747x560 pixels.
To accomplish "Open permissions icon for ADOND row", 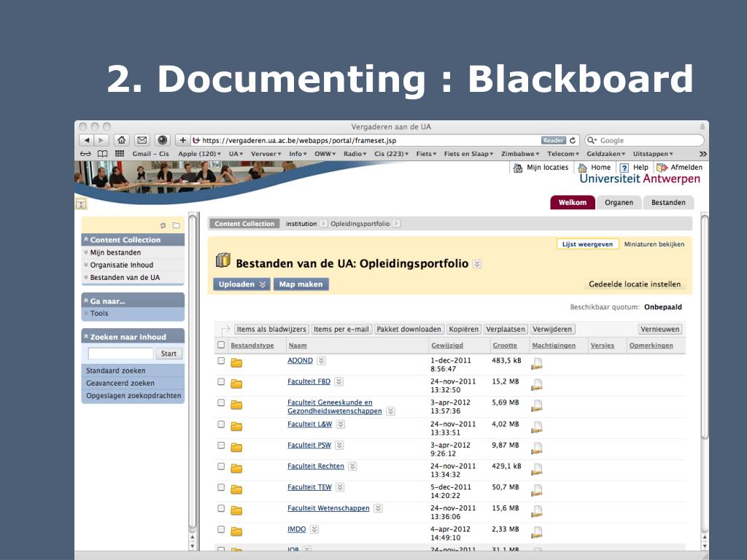I will click(537, 363).
